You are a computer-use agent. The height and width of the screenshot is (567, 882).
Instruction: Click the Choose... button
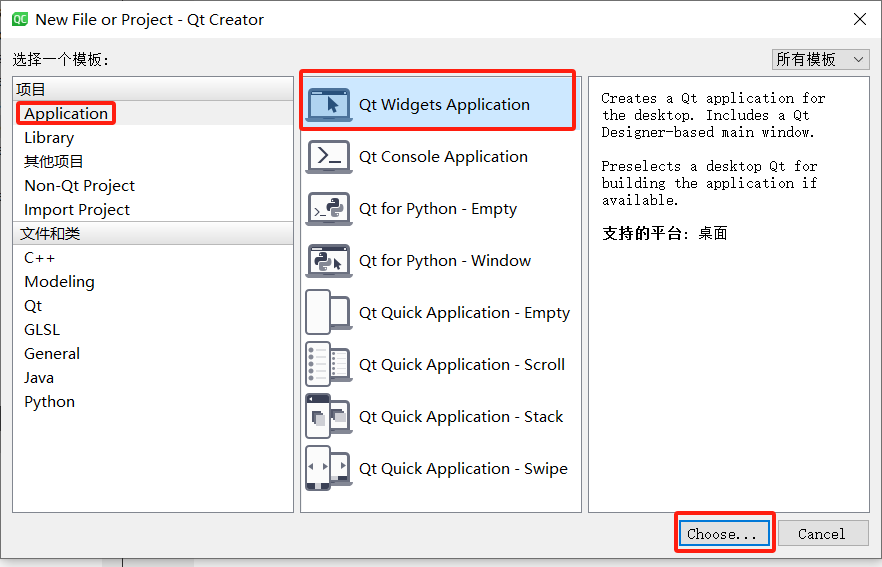[x=724, y=533]
